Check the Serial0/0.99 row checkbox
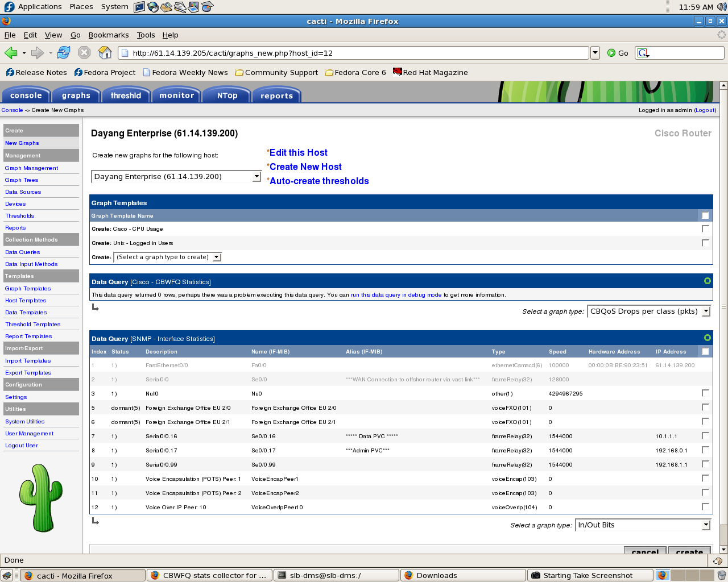The height and width of the screenshot is (582, 728). pyautogui.click(x=705, y=464)
